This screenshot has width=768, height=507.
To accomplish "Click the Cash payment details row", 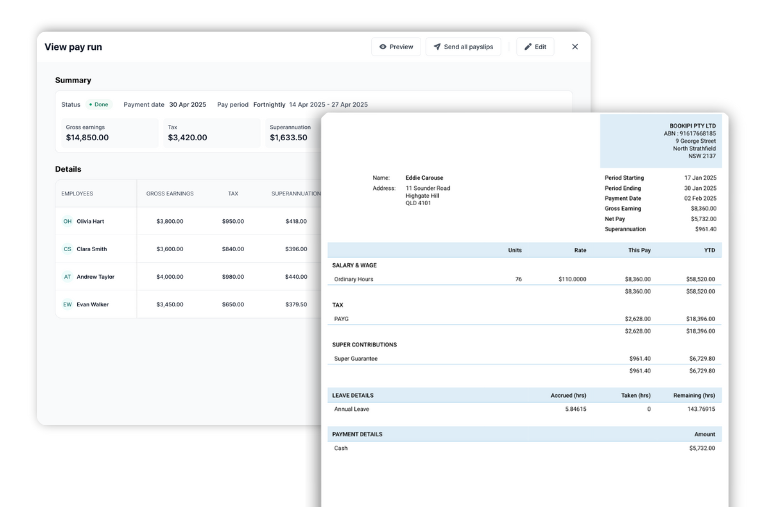I will coord(525,448).
